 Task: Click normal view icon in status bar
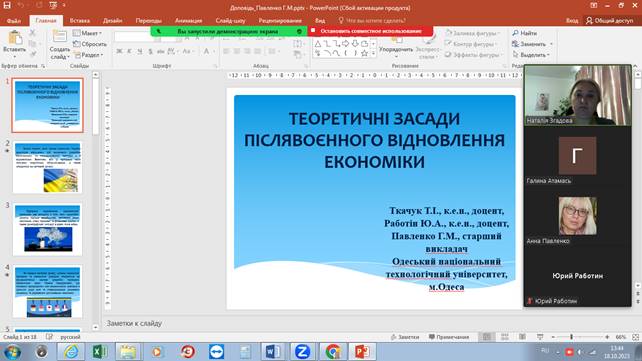(x=486, y=337)
